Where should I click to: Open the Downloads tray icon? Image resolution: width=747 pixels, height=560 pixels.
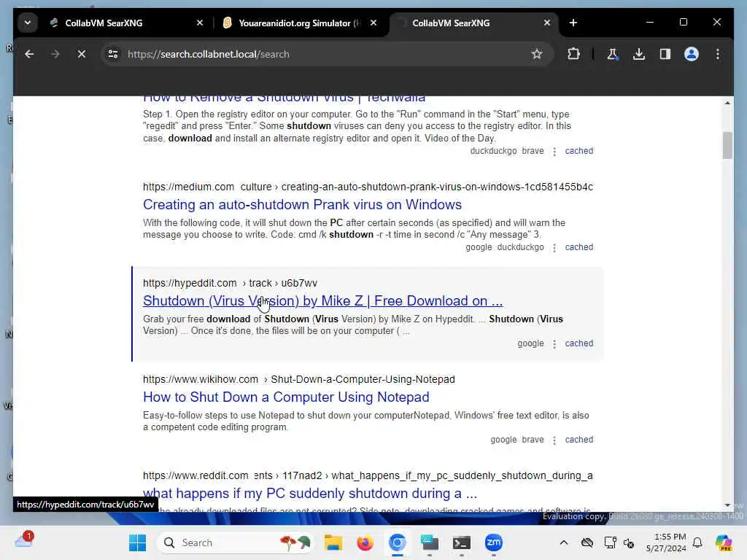tap(639, 54)
